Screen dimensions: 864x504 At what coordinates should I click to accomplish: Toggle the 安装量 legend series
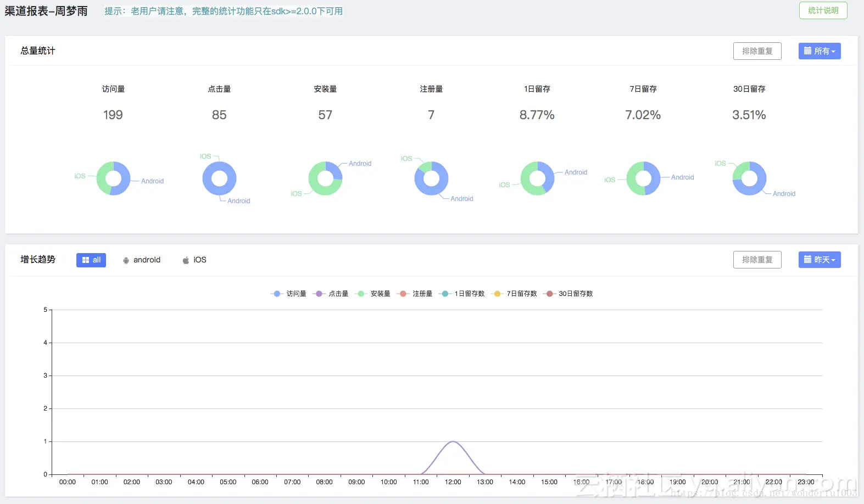372,294
